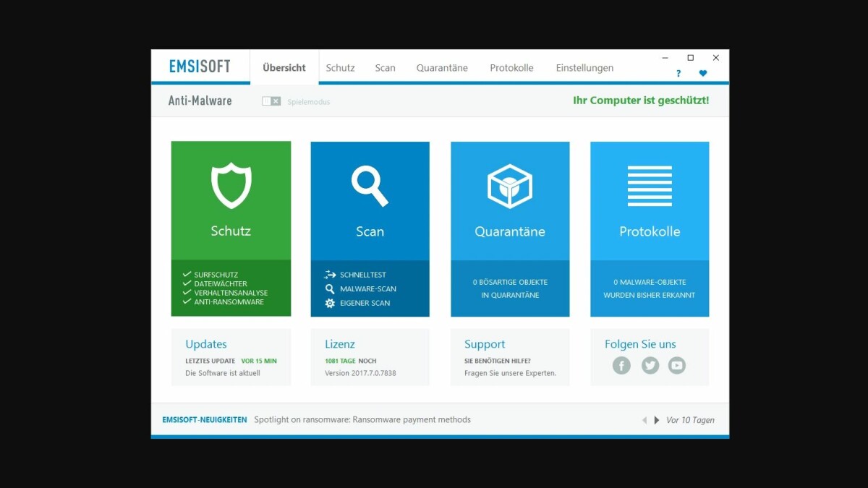Toggle the Spielemodus switch
Screen dimensions: 868x488
(271, 101)
